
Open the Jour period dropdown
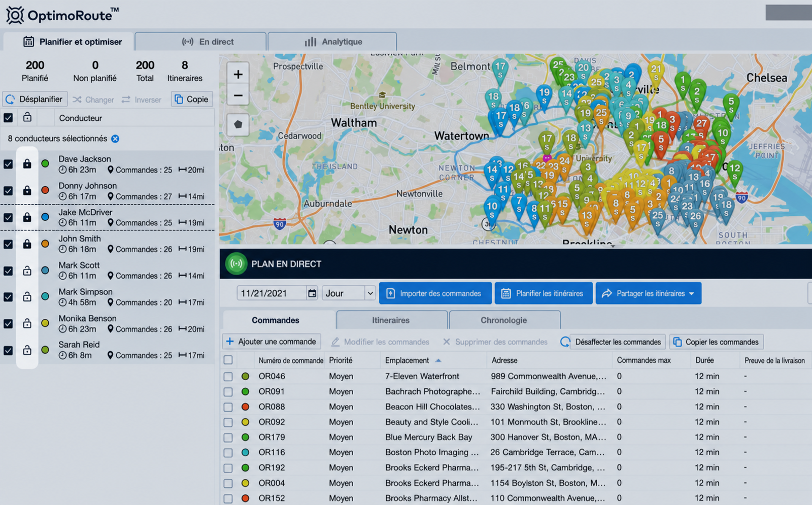click(349, 293)
